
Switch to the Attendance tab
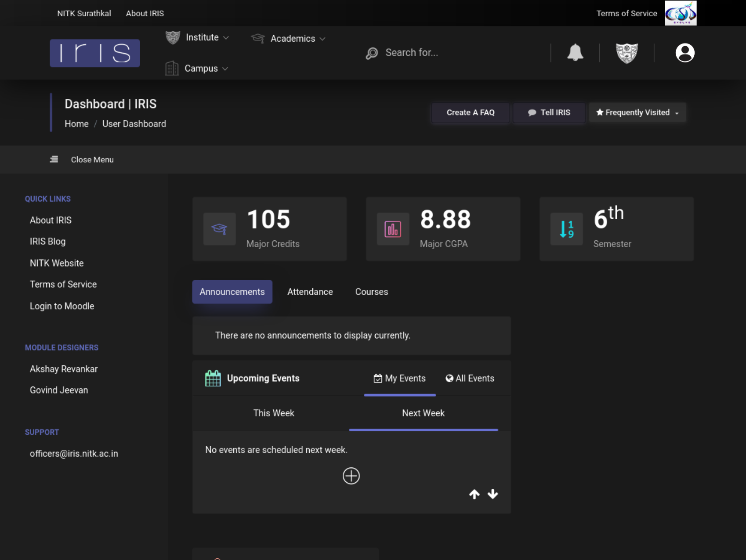[x=310, y=292]
